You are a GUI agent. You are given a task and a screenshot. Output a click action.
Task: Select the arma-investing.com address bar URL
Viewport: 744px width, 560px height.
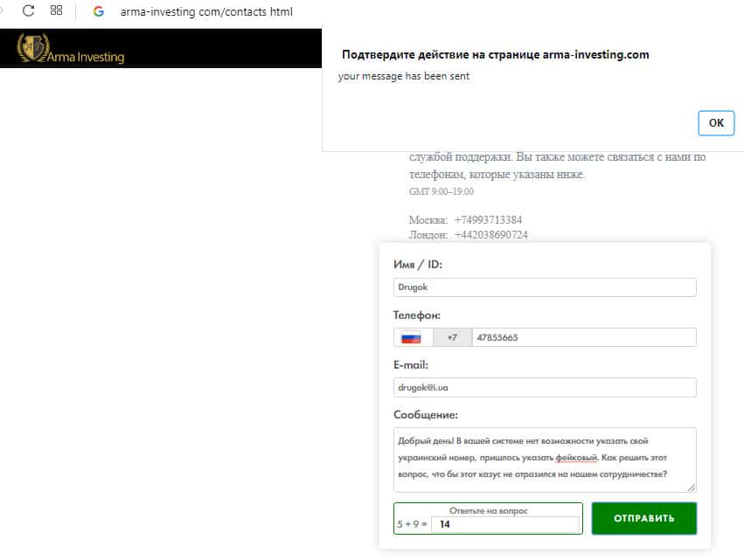[206, 12]
